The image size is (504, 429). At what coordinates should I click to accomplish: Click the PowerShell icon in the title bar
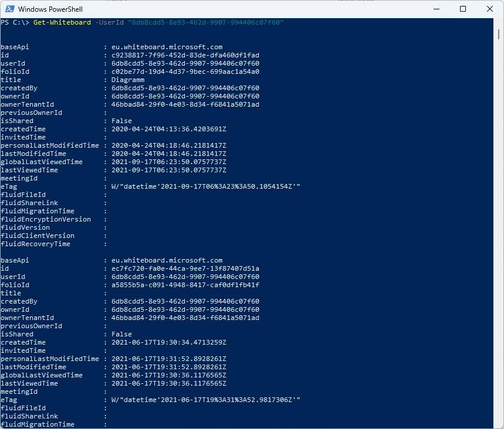point(9,9)
